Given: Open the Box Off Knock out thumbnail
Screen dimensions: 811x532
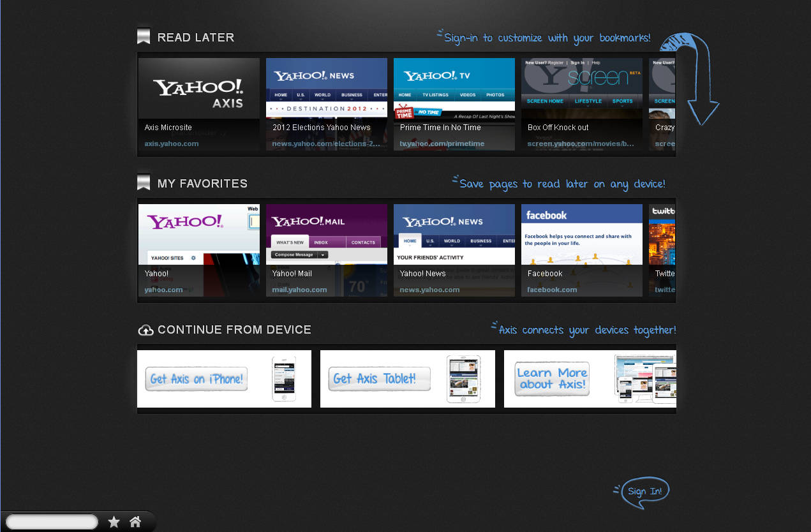Looking at the screenshot, I should 582,105.
